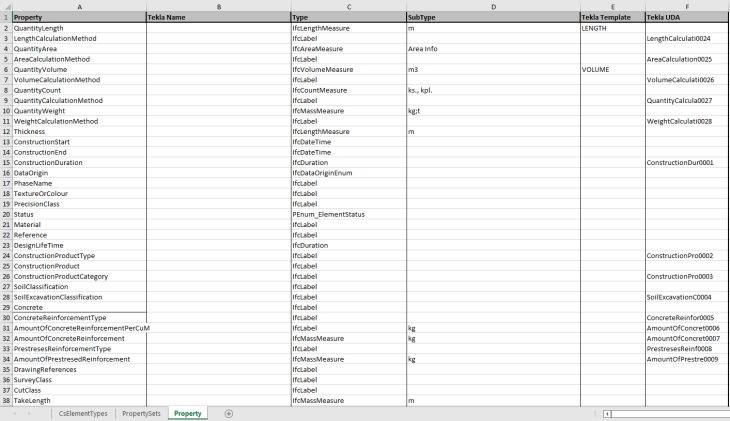
Task: Click the 'Tekla UDA' header cell
Action: [x=687, y=17]
